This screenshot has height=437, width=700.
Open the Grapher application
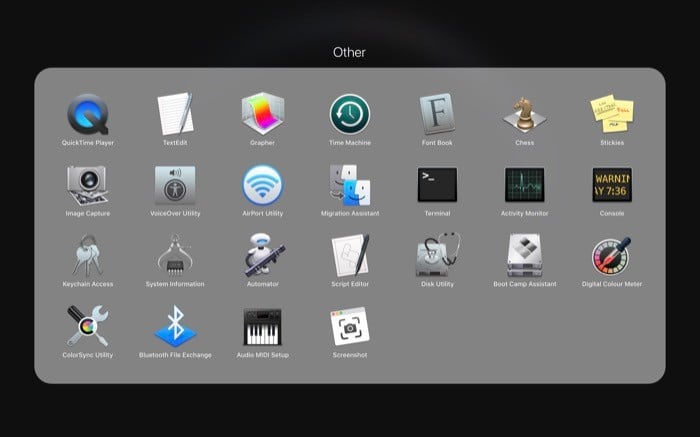[262, 114]
